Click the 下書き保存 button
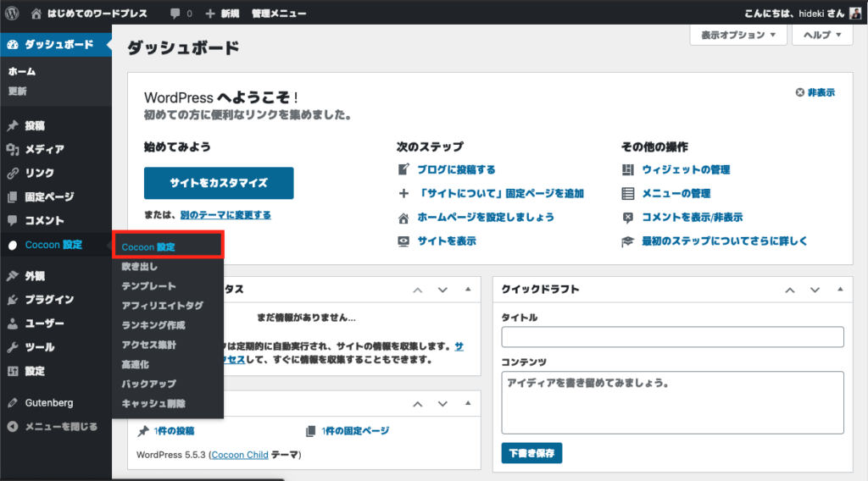This screenshot has height=481, width=868. (x=531, y=453)
